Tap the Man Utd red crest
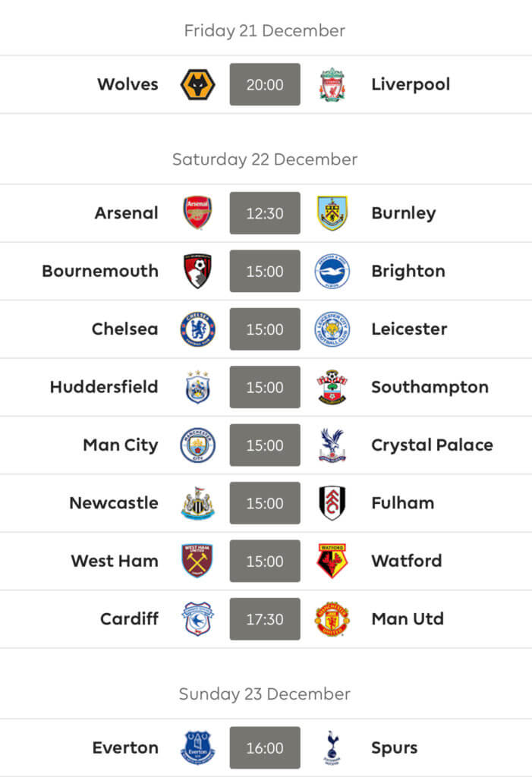Viewport: 532px width, 777px height. pos(332,619)
